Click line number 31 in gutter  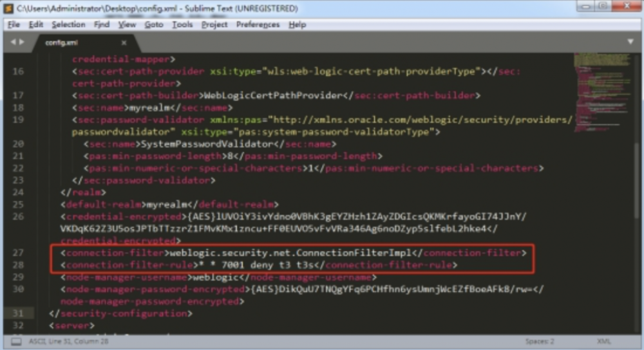(18, 313)
